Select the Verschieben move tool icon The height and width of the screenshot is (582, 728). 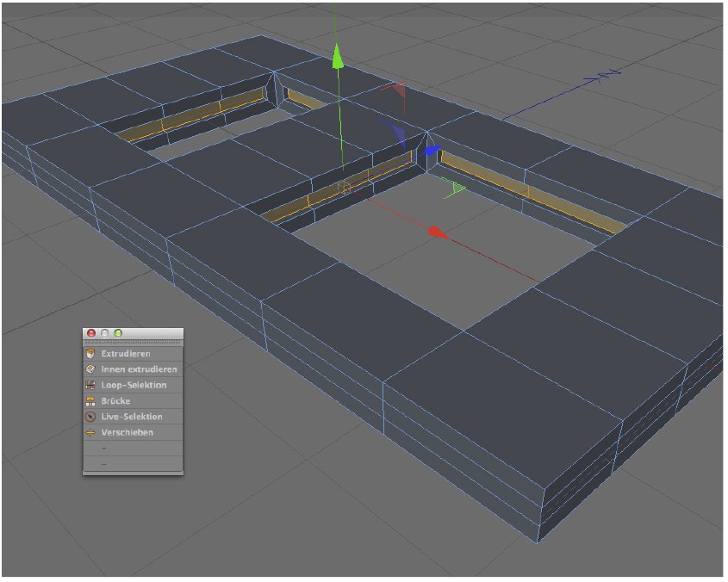tap(90, 432)
